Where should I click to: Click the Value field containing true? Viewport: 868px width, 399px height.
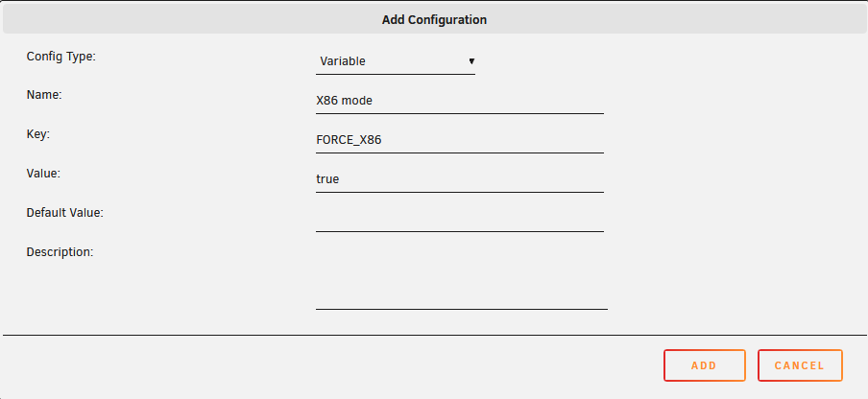[460, 179]
